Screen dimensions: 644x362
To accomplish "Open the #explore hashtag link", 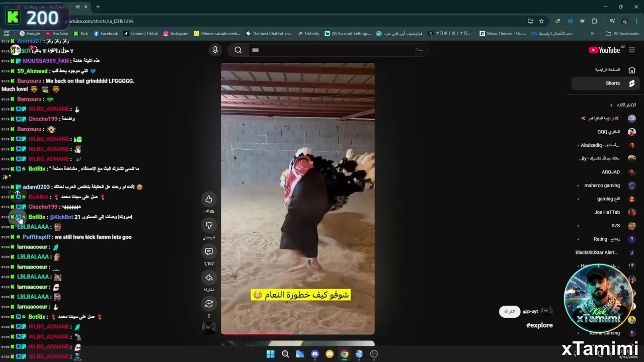I will [x=539, y=325].
